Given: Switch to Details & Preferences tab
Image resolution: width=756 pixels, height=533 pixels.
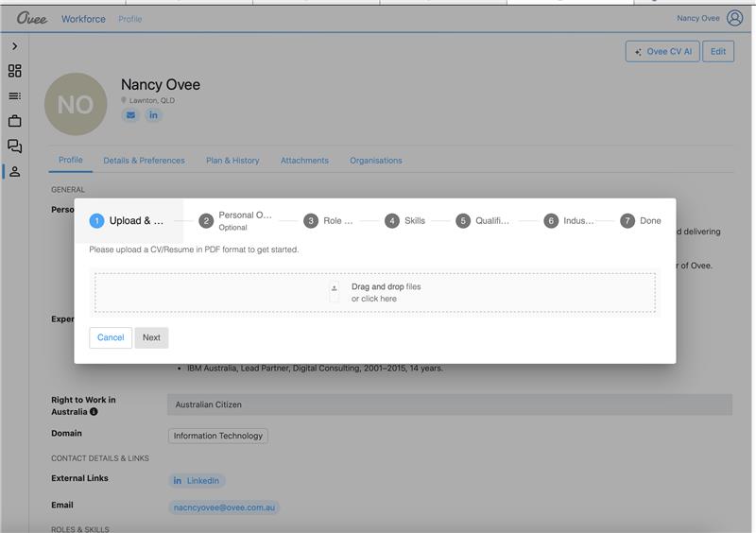Looking at the screenshot, I should [x=144, y=161].
